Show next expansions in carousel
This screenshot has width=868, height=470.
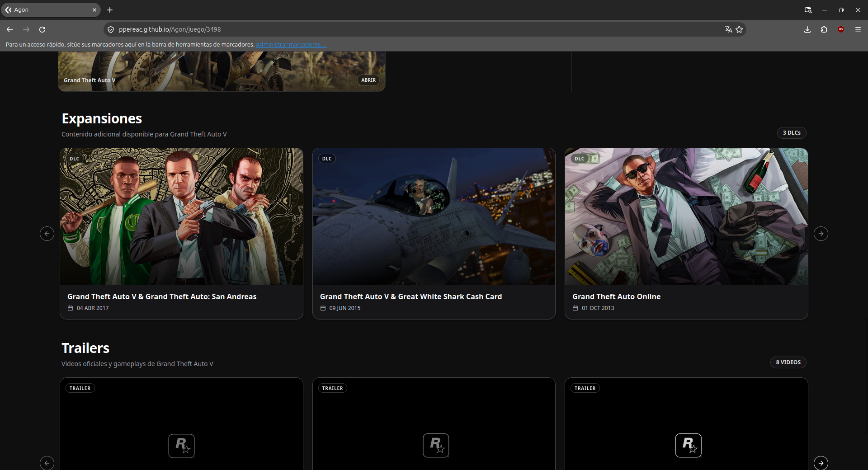coord(821,234)
